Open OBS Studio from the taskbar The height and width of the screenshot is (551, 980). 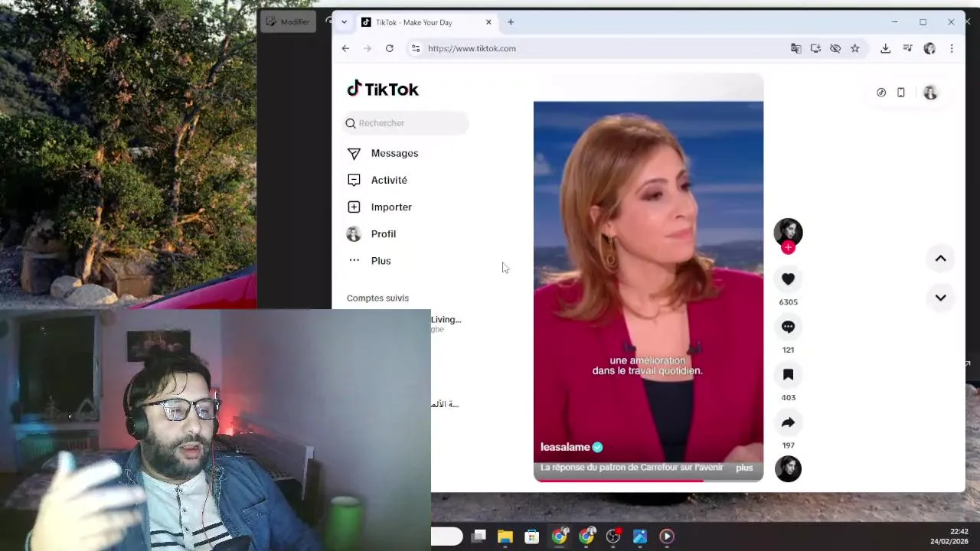coord(613,536)
